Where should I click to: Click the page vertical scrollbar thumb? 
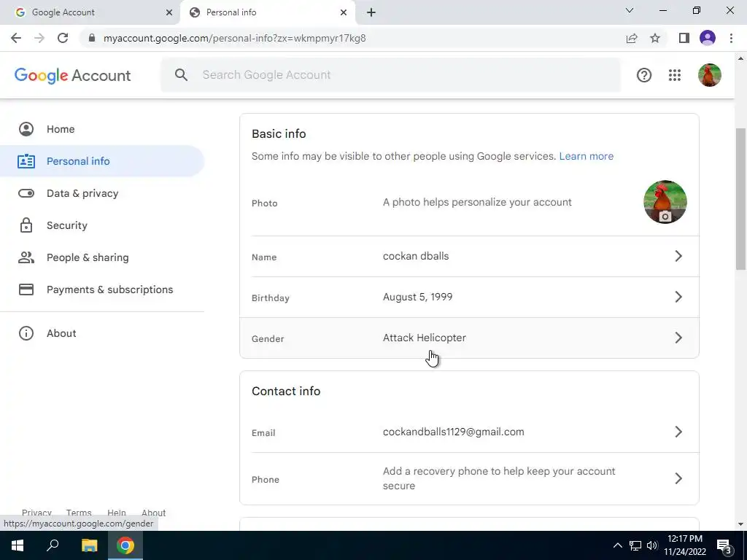coord(741,198)
